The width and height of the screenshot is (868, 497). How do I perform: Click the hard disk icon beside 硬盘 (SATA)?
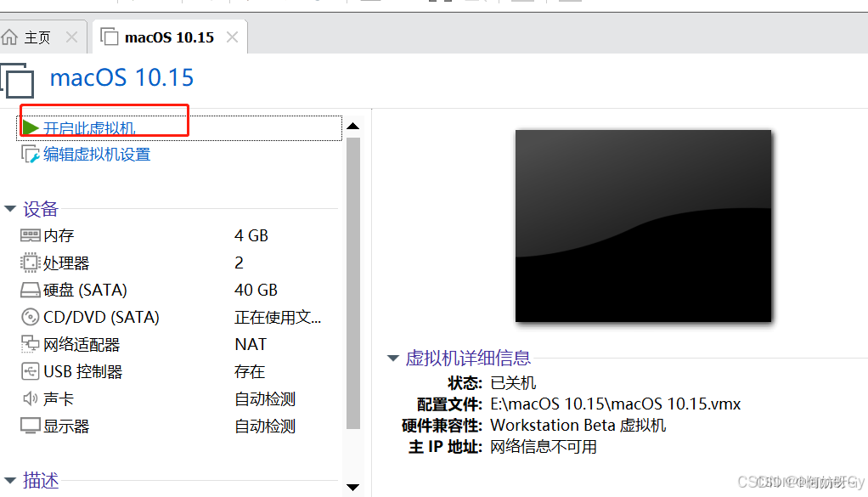point(31,290)
